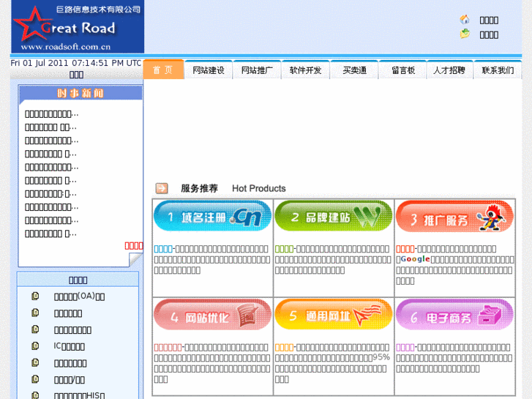Open the first news headline in list
Image resolution: width=532 pixels, height=399 pixels.
pos(51,113)
